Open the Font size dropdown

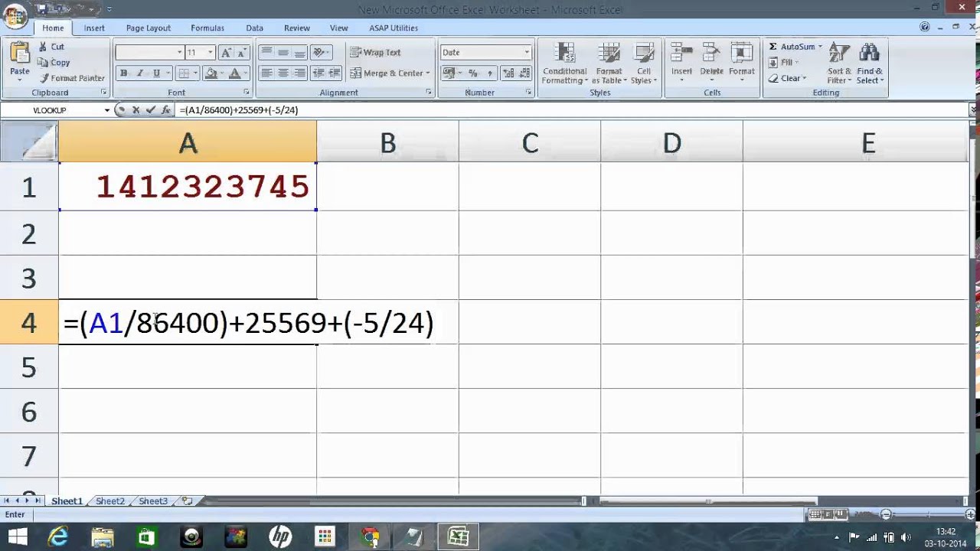(211, 53)
